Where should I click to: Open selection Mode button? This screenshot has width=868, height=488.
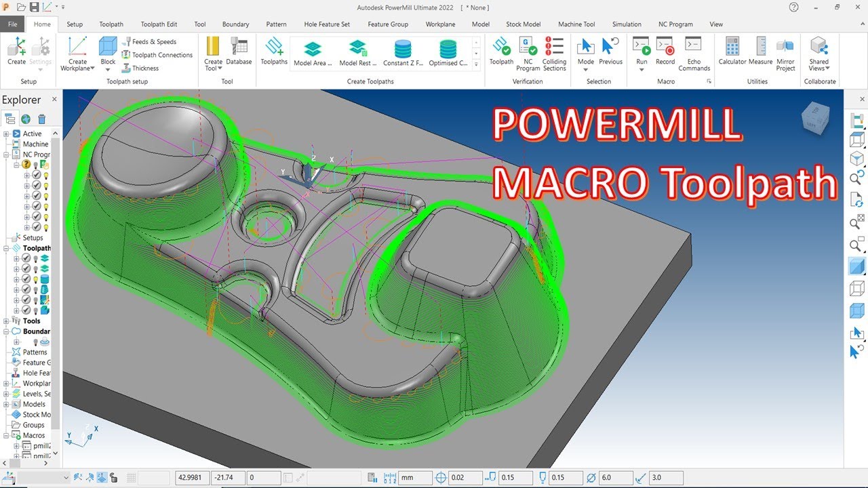tap(585, 52)
